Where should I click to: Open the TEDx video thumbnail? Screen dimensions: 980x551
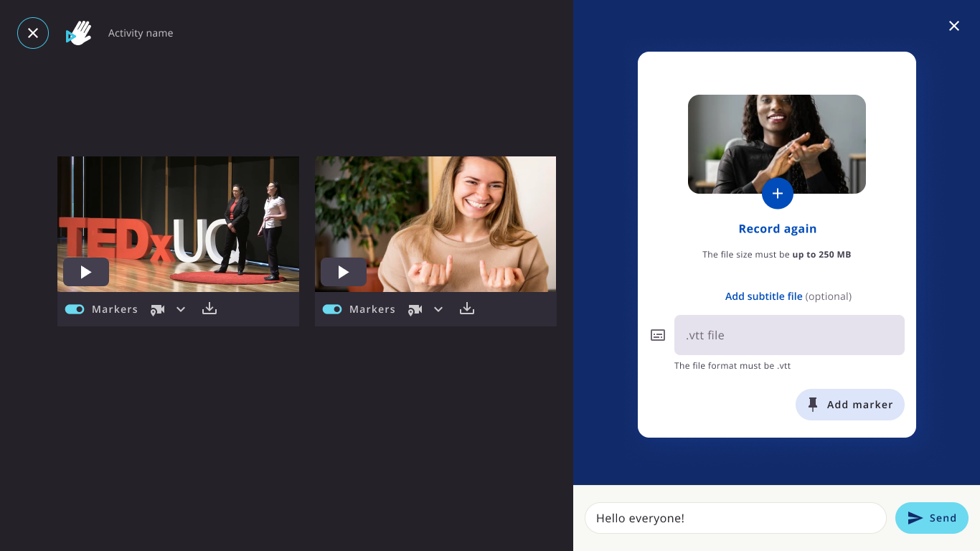click(x=178, y=224)
